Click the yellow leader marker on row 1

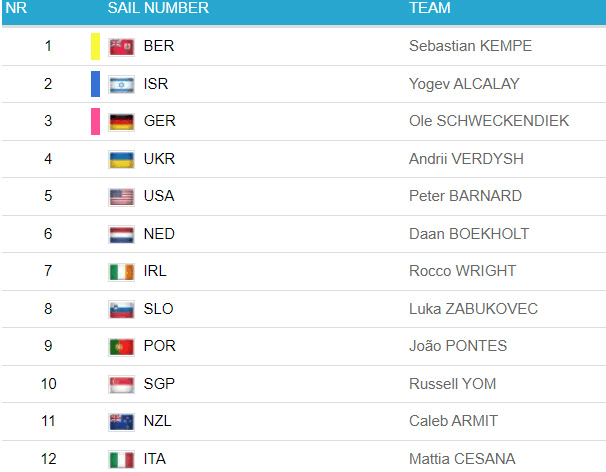point(95,46)
